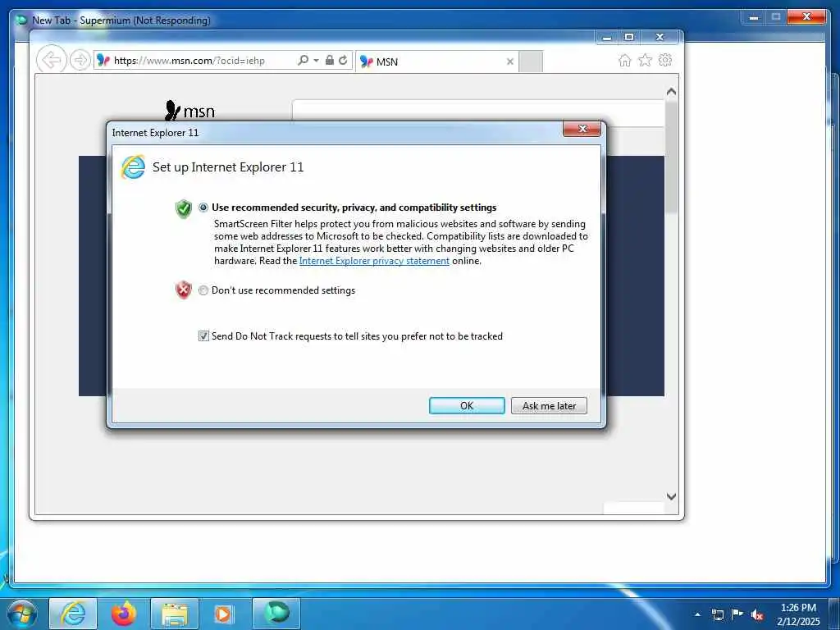Click the search magnifier in address bar

pos(303,60)
